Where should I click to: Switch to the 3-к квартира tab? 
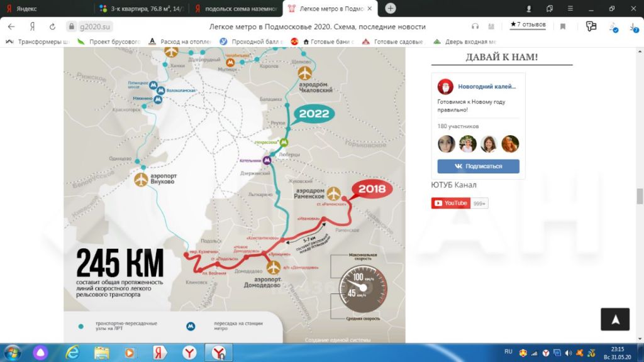point(142,9)
